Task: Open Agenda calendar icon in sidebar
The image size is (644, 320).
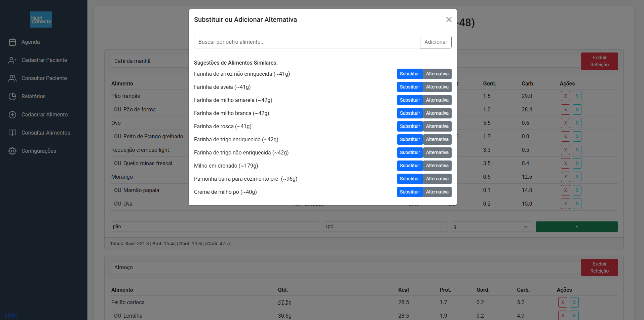Action: [x=12, y=42]
